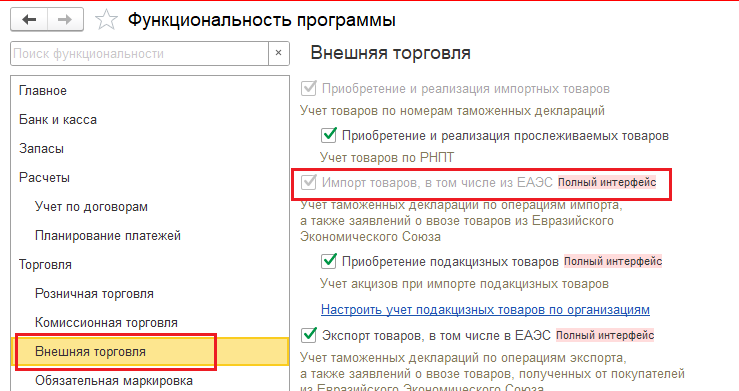Open Настроить учет подакцизных товаров по организациям link
Image resolution: width=739 pixels, height=391 pixels.
(x=485, y=310)
